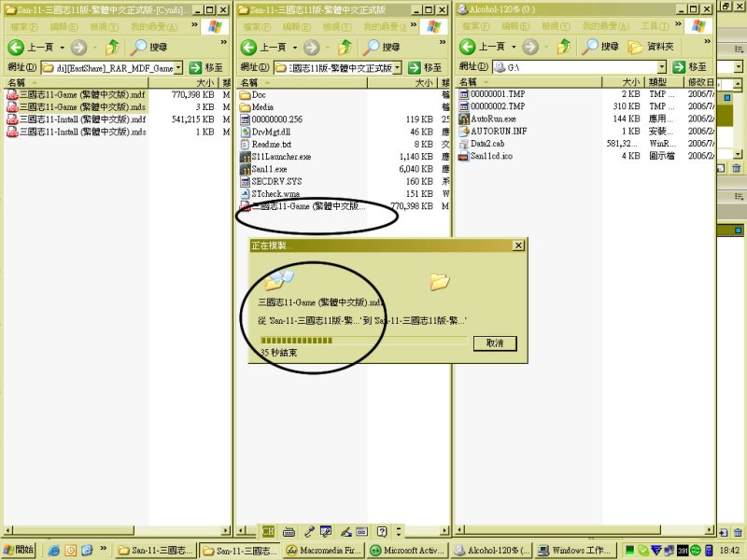Select 三國志11-Game (繁體中文版).mdf in left window

77,95
